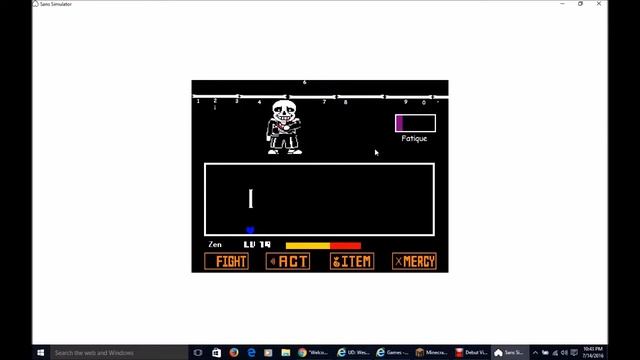Image resolution: width=640 pixels, height=360 pixels.
Task: Open the Action Center notification icon
Action: pyautogui.click(x=574, y=353)
